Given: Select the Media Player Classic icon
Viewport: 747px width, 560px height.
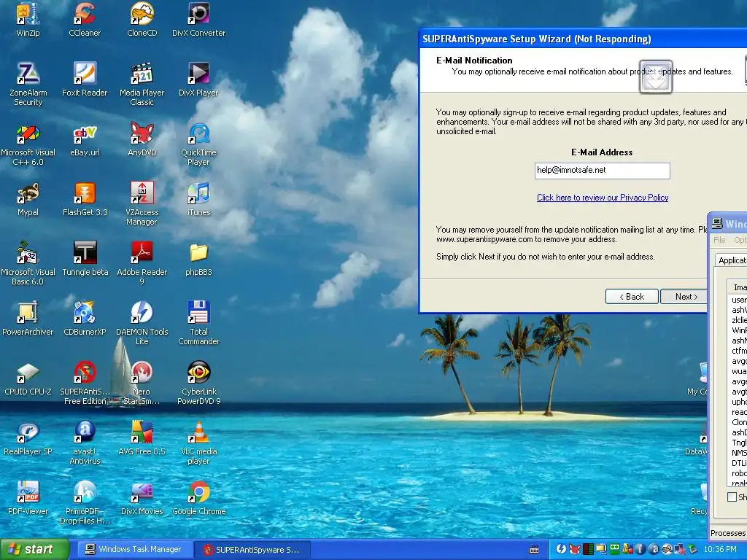Looking at the screenshot, I should [x=142, y=85].
